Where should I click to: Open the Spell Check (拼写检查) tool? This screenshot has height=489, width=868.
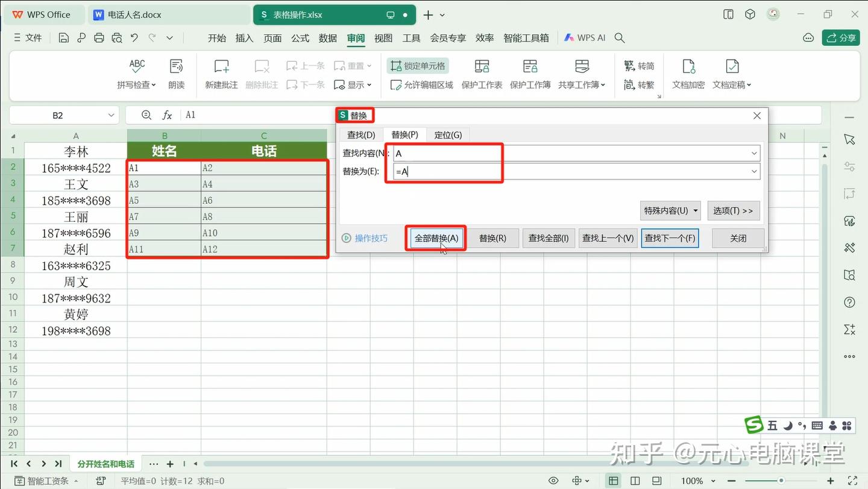click(137, 74)
